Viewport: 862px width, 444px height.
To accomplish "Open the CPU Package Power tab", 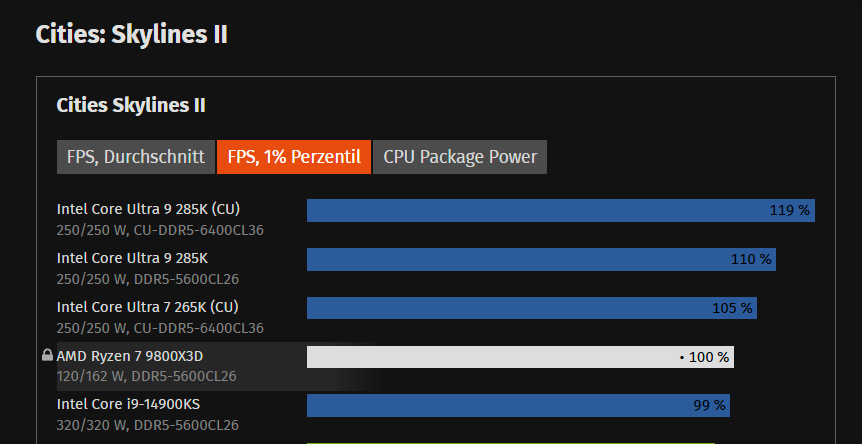I will (460, 157).
